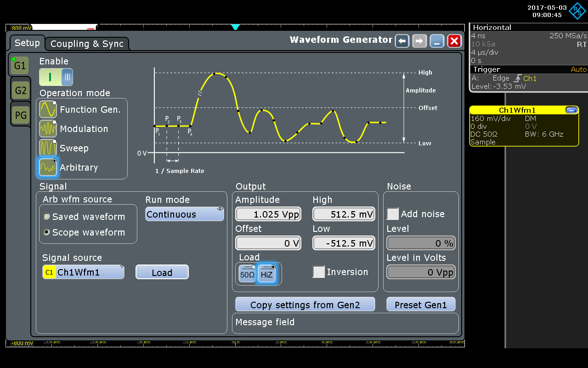This screenshot has height=368, width=588.
Task: Click the back arrow in Waveform Generator
Action: (402, 41)
